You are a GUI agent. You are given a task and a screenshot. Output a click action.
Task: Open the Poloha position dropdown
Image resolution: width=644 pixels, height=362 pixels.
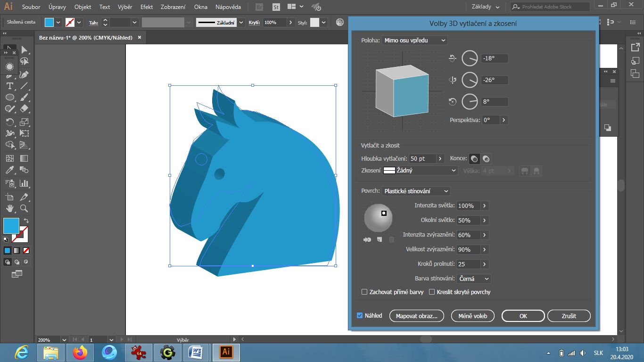click(x=415, y=41)
